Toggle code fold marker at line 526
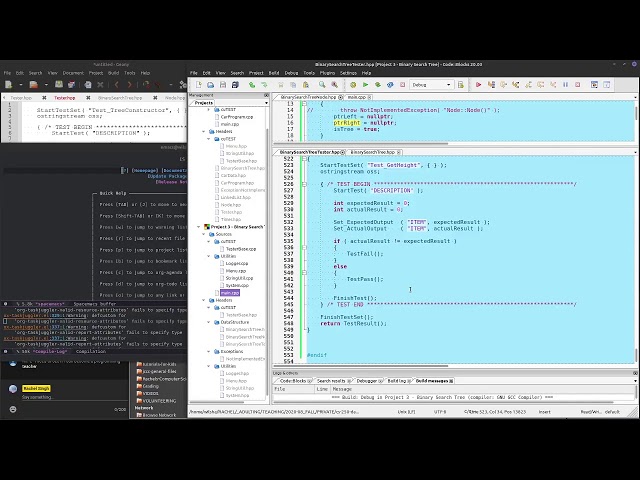The width and height of the screenshot is (640, 480). pyautogui.click(x=304, y=184)
